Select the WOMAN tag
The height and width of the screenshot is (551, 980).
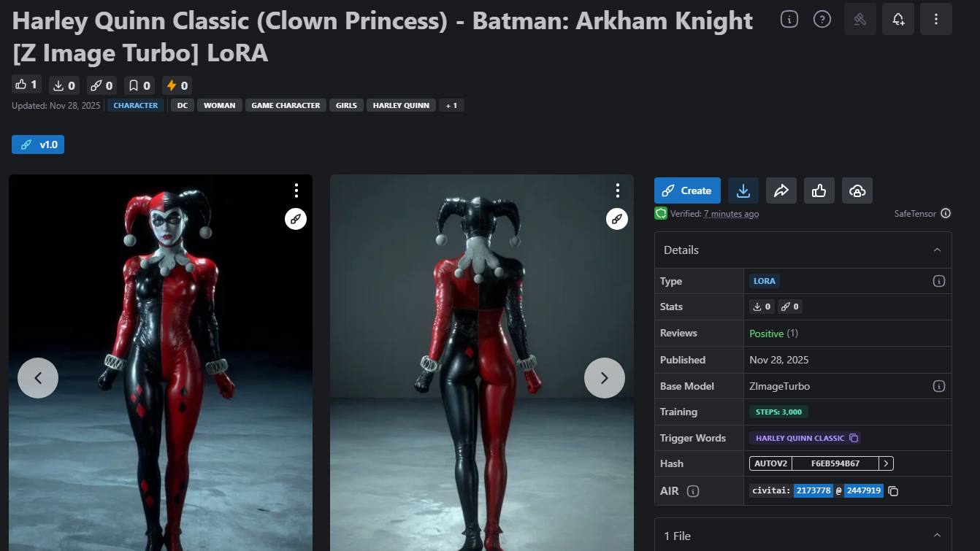pos(219,105)
